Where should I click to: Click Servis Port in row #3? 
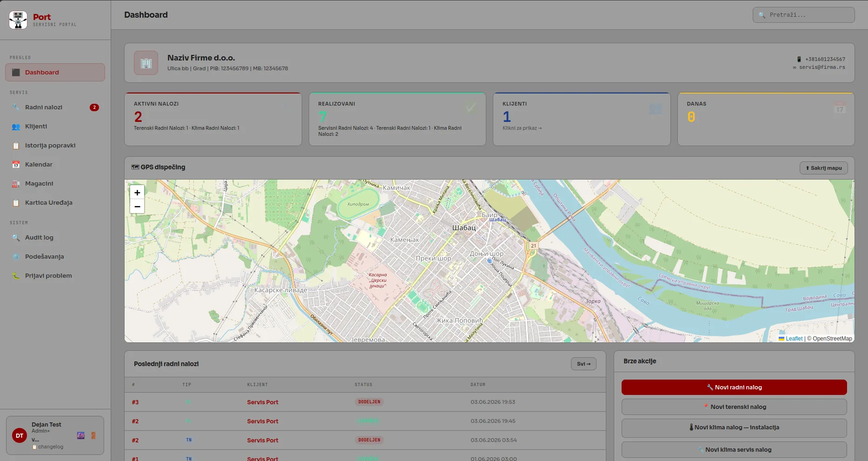tap(263, 402)
